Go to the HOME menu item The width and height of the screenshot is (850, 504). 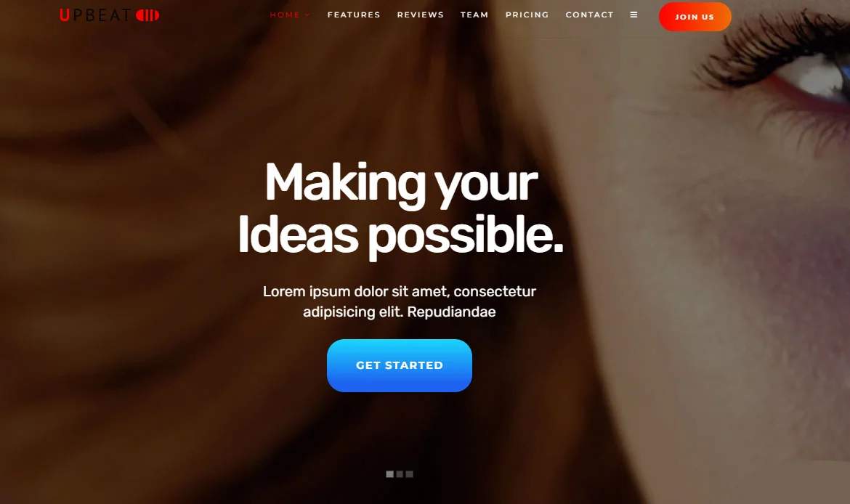pyautogui.click(x=285, y=15)
